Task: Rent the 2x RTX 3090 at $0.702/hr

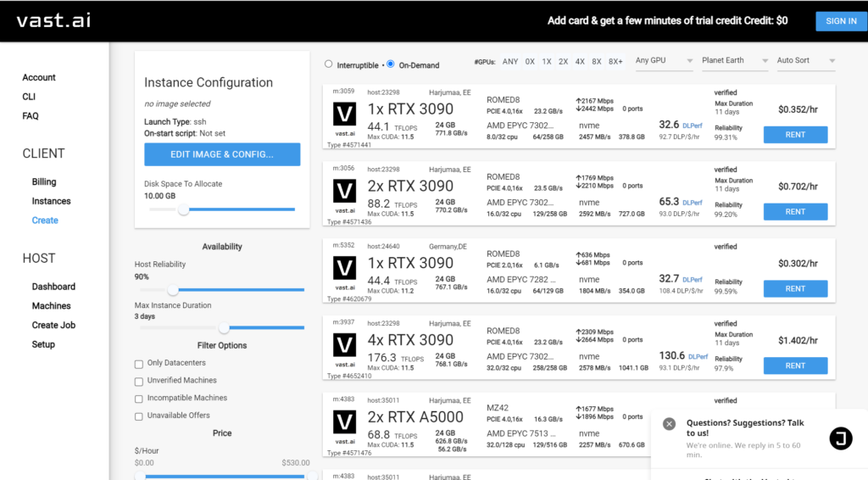Action: click(x=795, y=211)
